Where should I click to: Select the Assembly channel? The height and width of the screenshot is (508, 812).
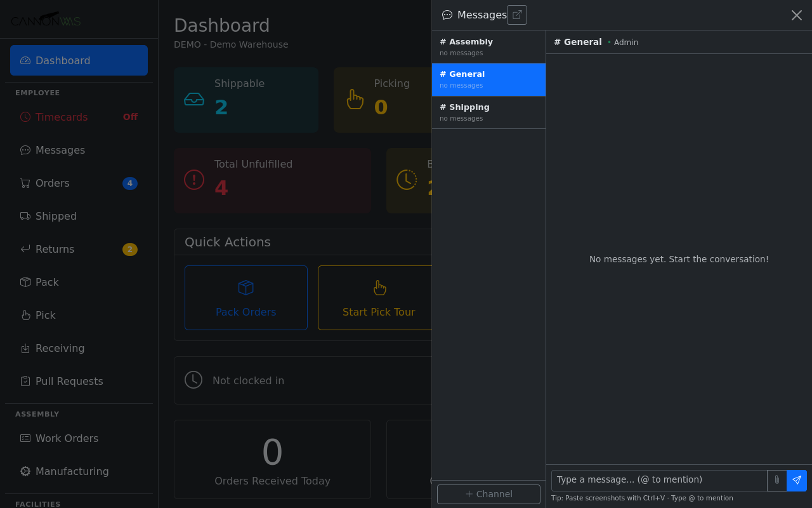pyautogui.click(x=488, y=46)
